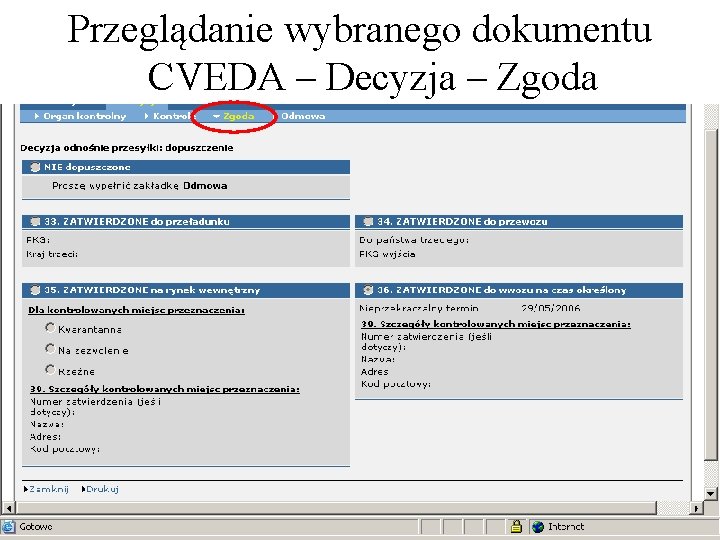
Task: Click the 'Gotowe' status text
Action: (36, 527)
